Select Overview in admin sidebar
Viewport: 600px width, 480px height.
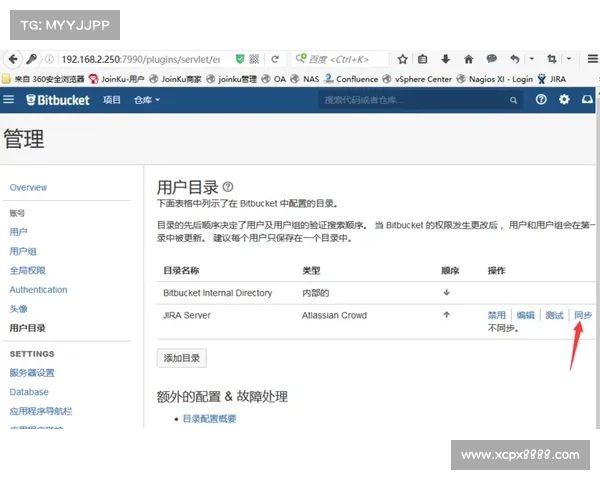click(28, 188)
